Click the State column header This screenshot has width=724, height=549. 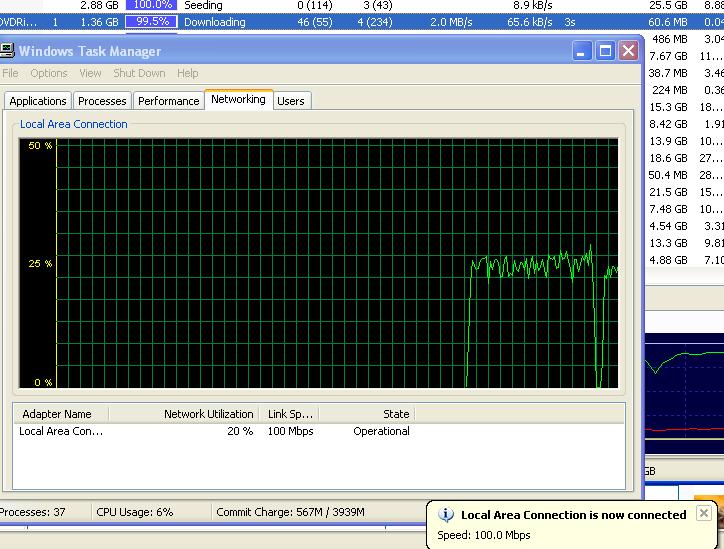(x=367, y=414)
